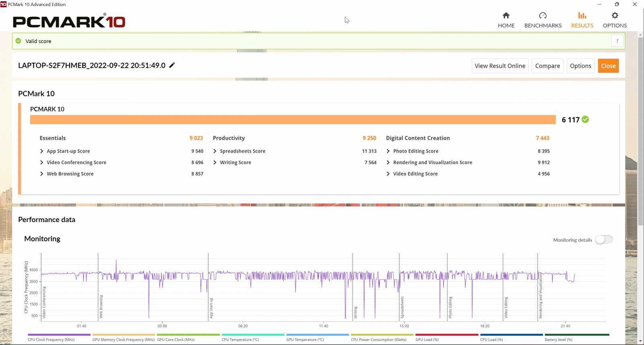The height and width of the screenshot is (345, 644).
Task: Click the Writing marker in graph
Action: (x=355, y=312)
